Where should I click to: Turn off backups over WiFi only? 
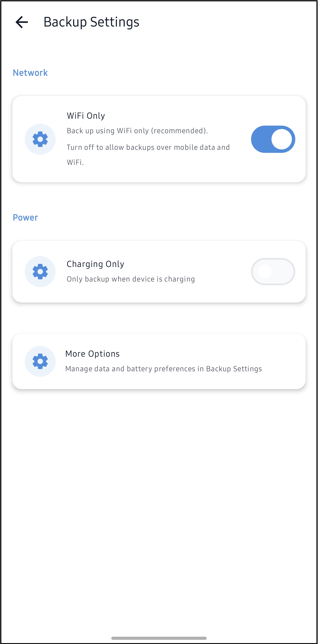tap(273, 139)
